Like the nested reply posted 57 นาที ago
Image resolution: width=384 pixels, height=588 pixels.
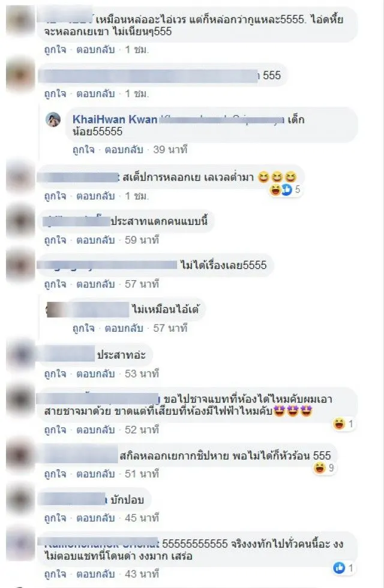83,329
